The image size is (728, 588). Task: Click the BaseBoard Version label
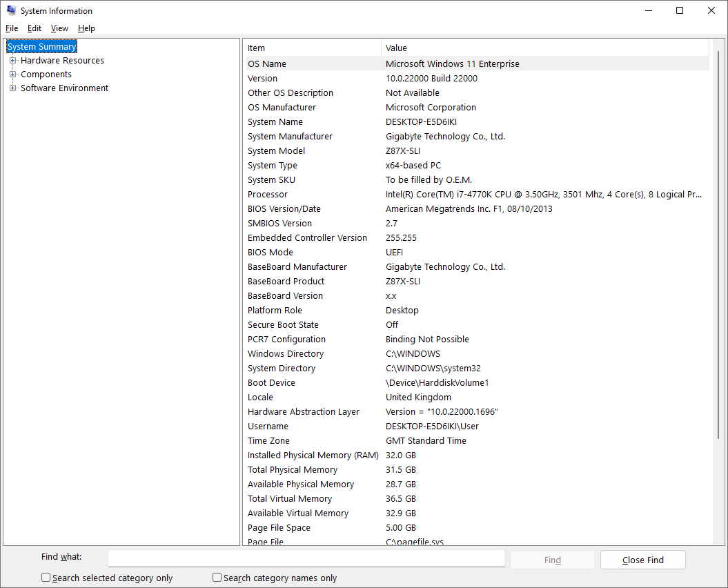click(x=285, y=295)
